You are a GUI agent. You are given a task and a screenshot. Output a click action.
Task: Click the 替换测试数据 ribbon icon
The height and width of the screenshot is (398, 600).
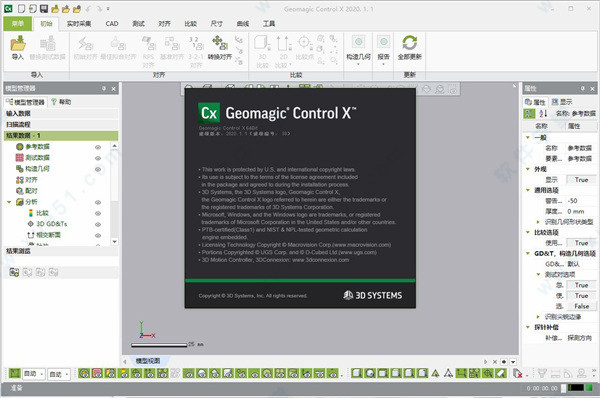click(x=47, y=44)
